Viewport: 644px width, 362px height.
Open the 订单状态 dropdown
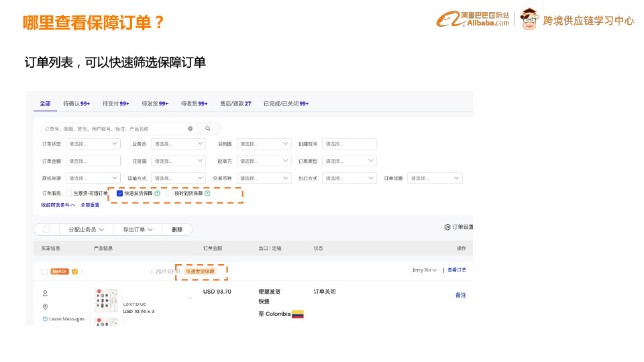coord(93,143)
